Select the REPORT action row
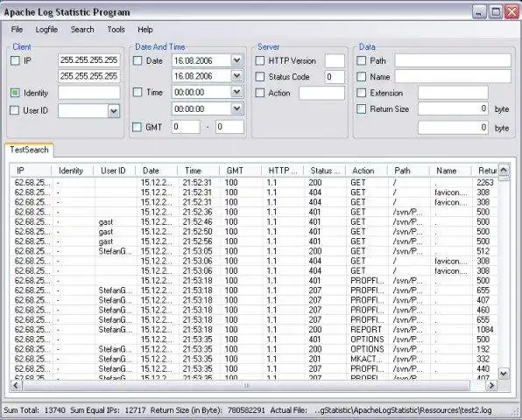 tap(254, 330)
